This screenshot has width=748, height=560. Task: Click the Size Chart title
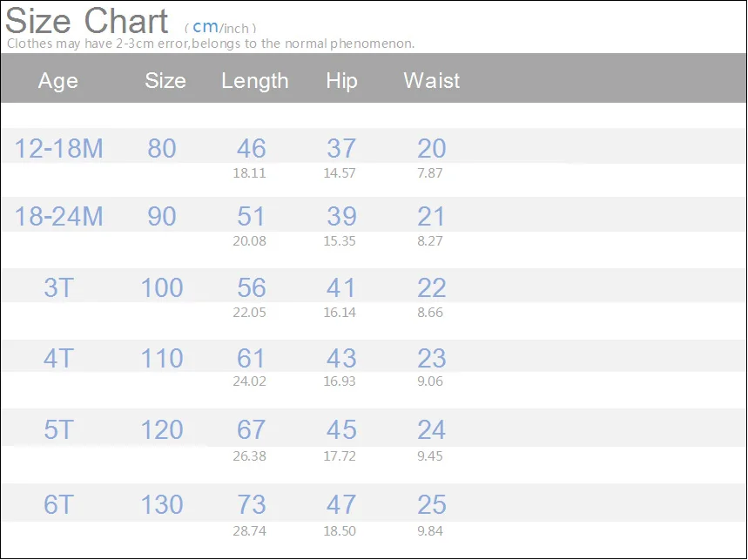click(x=87, y=20)
